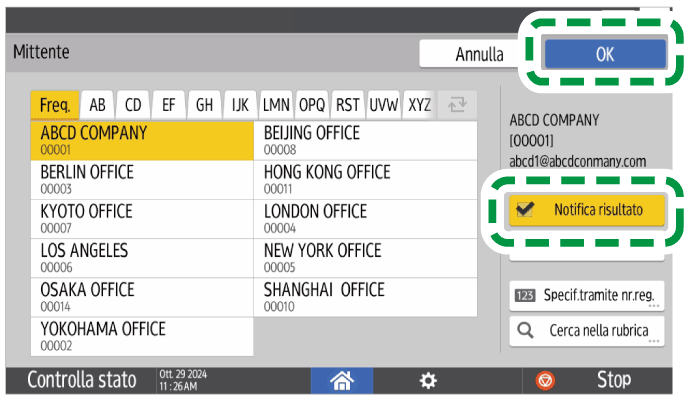
Task: Switch to the RST tab
Action: [348, 105]
